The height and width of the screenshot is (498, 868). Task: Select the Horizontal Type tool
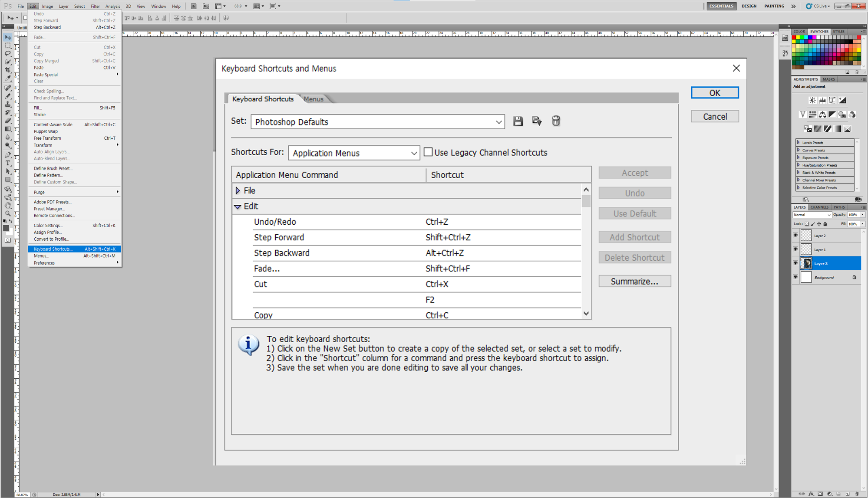pos(8,163)
